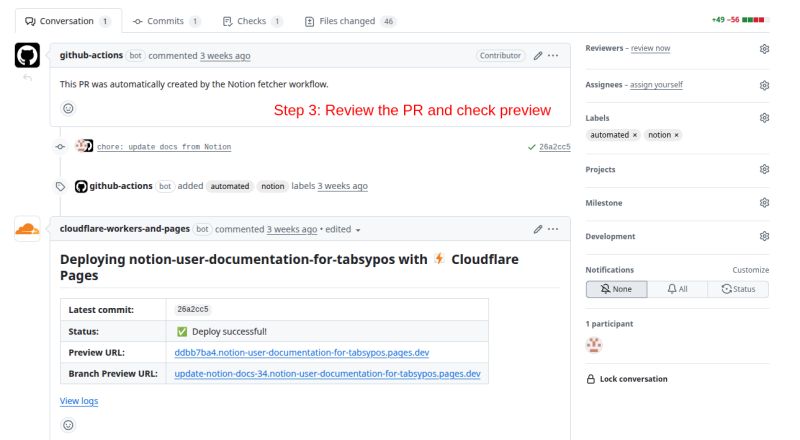Open more options on github-actions comment
Viewport: 800px width, 440px height.
pos(553,55)
